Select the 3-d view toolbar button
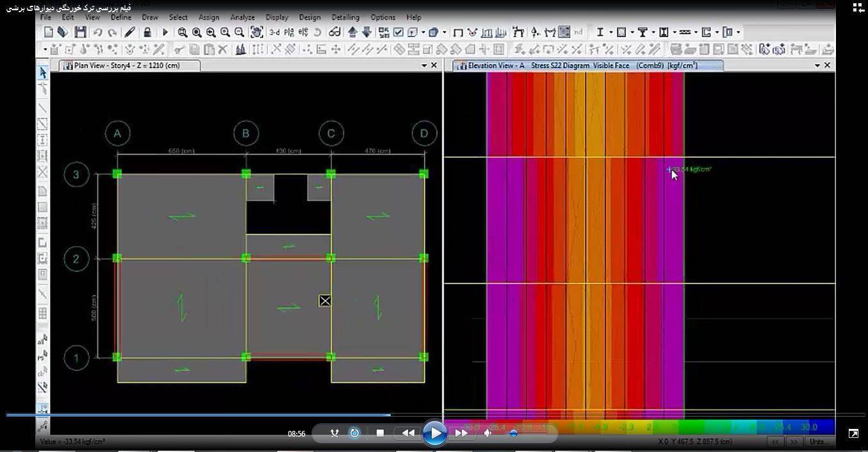The width and height of the screenshot is (868, 452). (x=274, y=32)
